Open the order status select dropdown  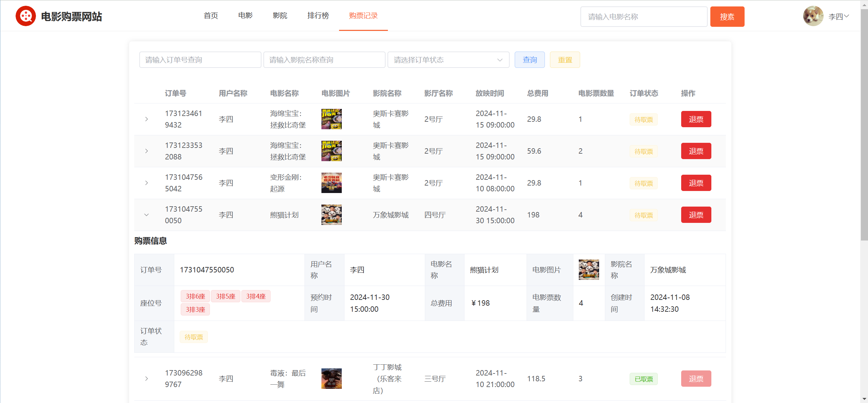point(448,60)
